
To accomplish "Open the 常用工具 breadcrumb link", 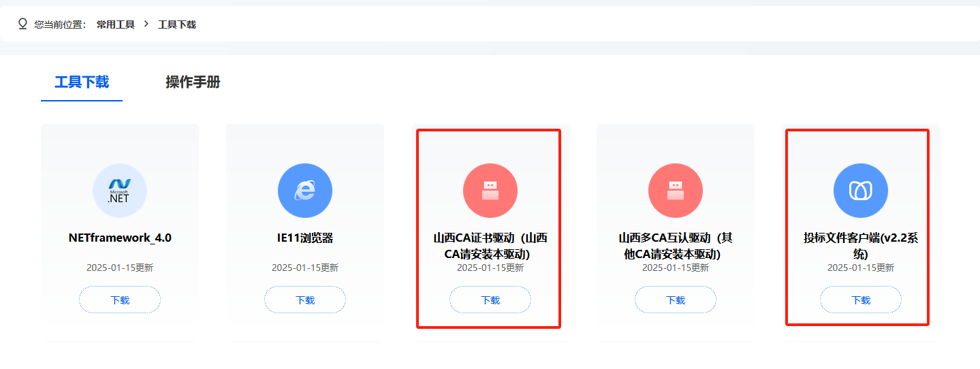I will 116,25.
